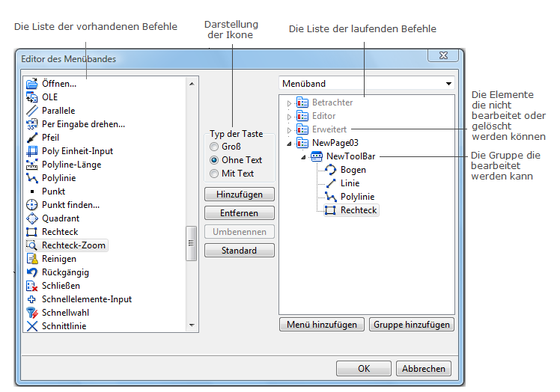Screen dimensions: 560x392
Task: Click the Quadrant icon
Action: click(x=32, y=218)
